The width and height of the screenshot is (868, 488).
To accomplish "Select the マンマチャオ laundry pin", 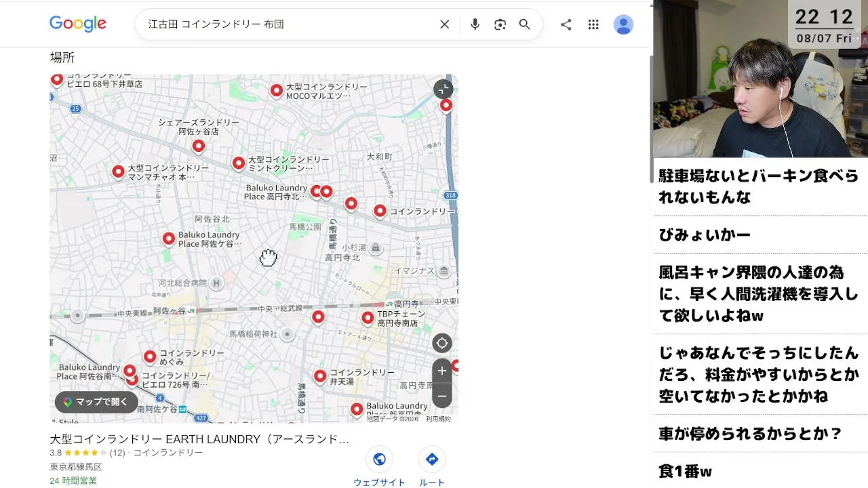I will click(x=118, y=171).
